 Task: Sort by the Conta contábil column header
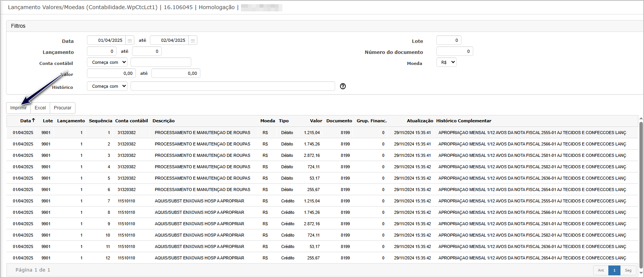point(132,121)
